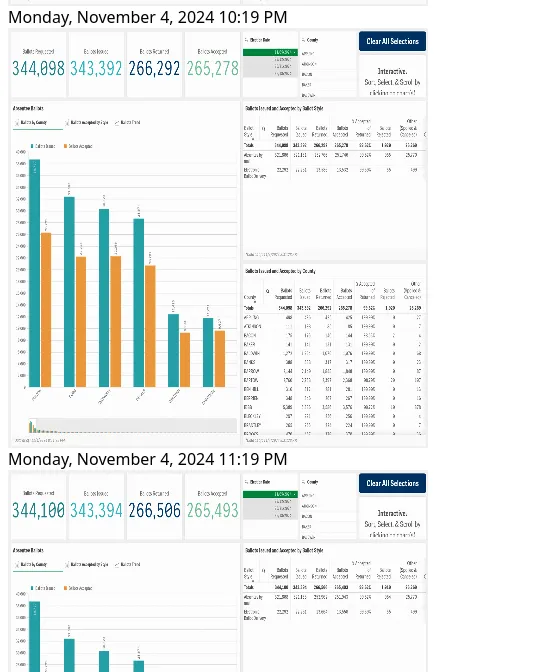This screenshot has width=544, height=672.
Task: Sort by Ballots Requested header in 10:19 PM County table
Action: coord(284,294)
